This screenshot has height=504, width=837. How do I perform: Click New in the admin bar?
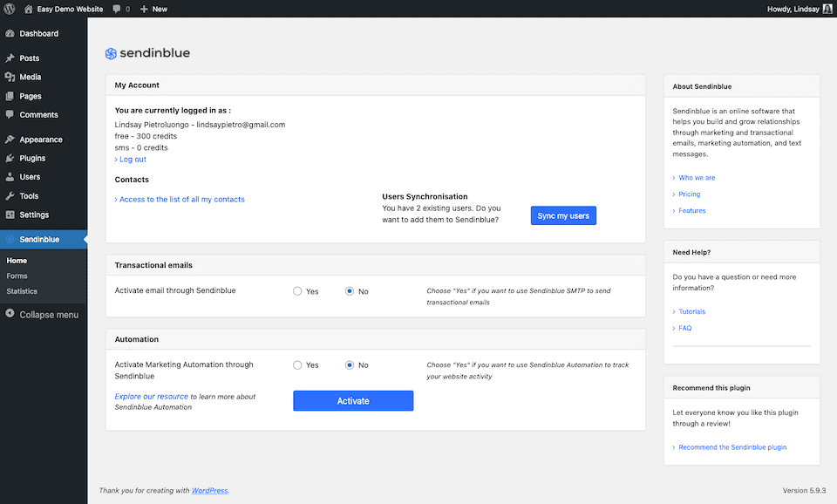click(160, 9)
